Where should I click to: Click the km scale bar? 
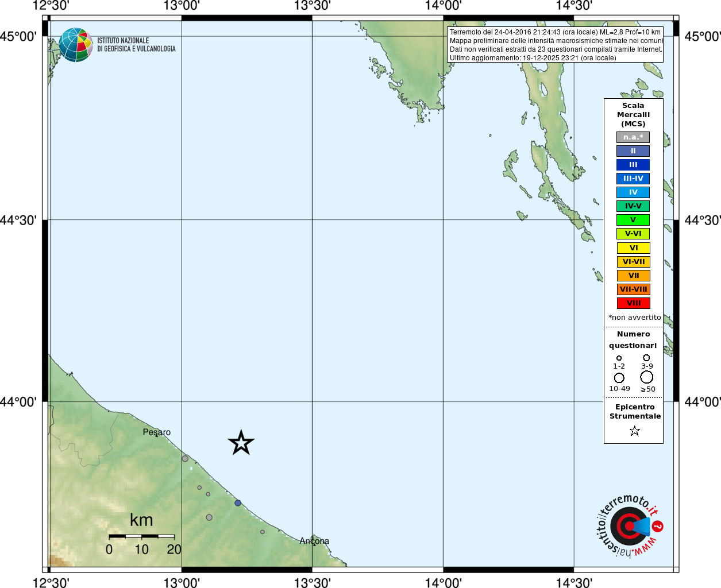click(x=141, y=536)
